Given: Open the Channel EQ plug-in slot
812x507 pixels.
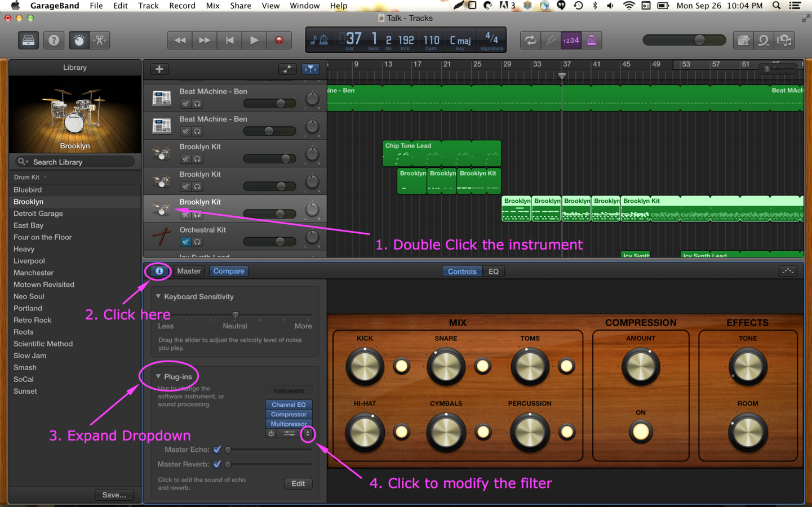Looking at the screenshot, I should [289, 404].
